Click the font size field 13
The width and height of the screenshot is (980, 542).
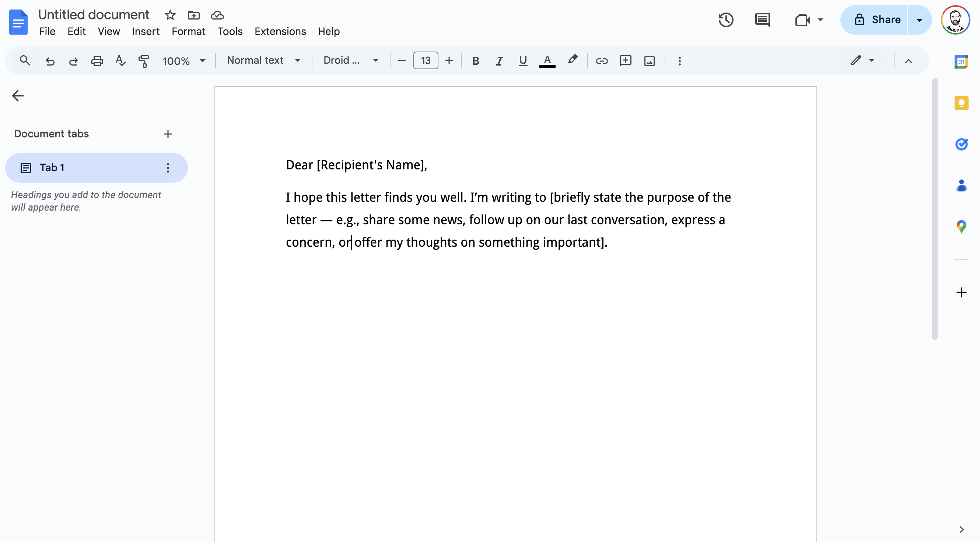pyautogui.click(x=425, y=60)
